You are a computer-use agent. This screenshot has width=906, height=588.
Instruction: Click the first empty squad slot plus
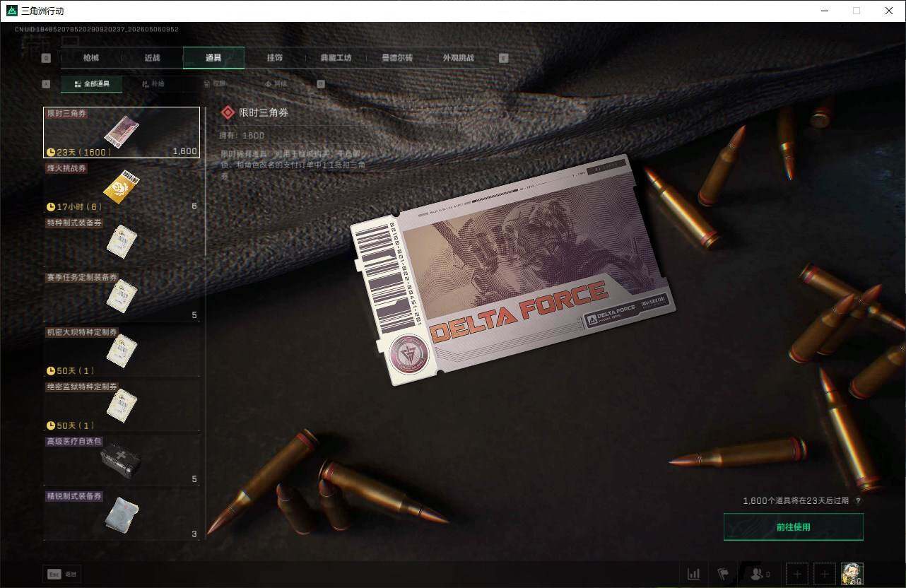click(x=796, y=574)
